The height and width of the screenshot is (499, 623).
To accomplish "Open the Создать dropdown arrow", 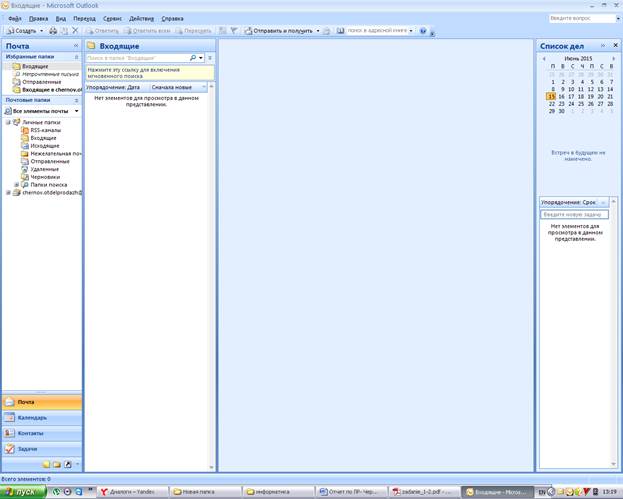I will pos(41,31).
